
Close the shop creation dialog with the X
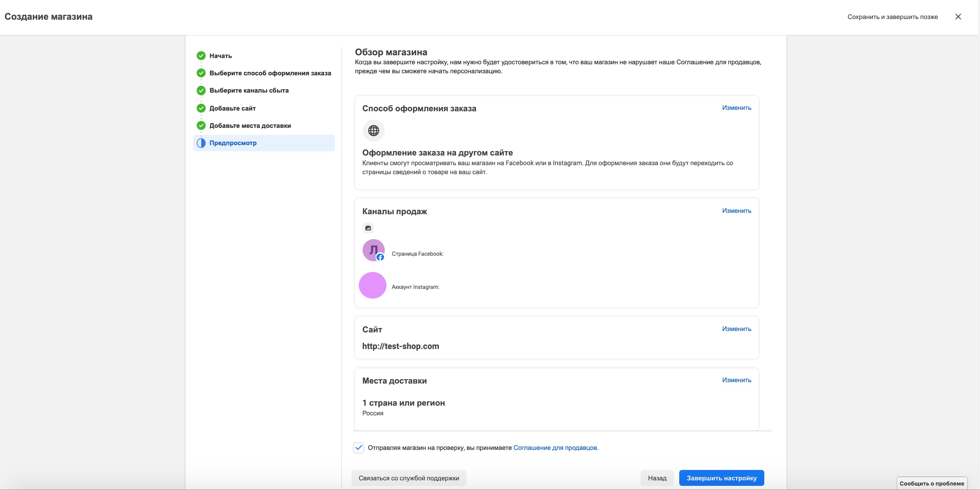958,16
